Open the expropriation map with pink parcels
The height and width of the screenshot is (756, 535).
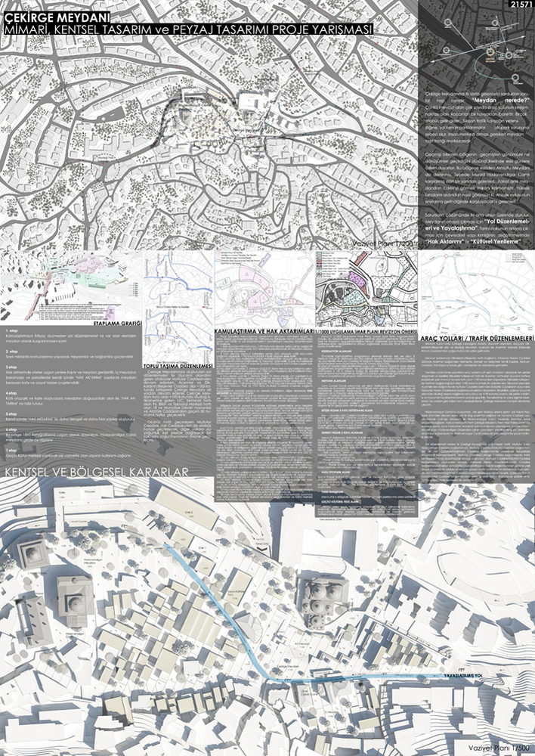click(264, 290)
